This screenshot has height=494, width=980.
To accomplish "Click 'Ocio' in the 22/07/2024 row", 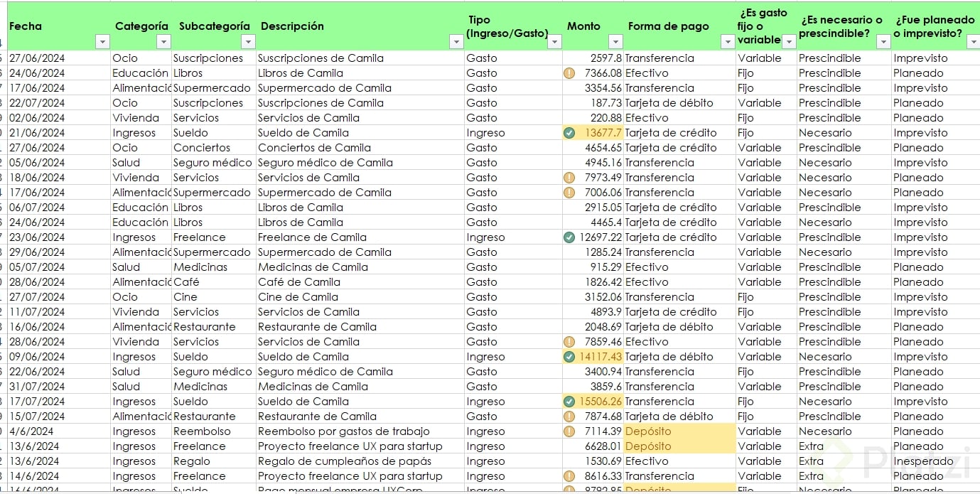I will (x=125, y=103).
